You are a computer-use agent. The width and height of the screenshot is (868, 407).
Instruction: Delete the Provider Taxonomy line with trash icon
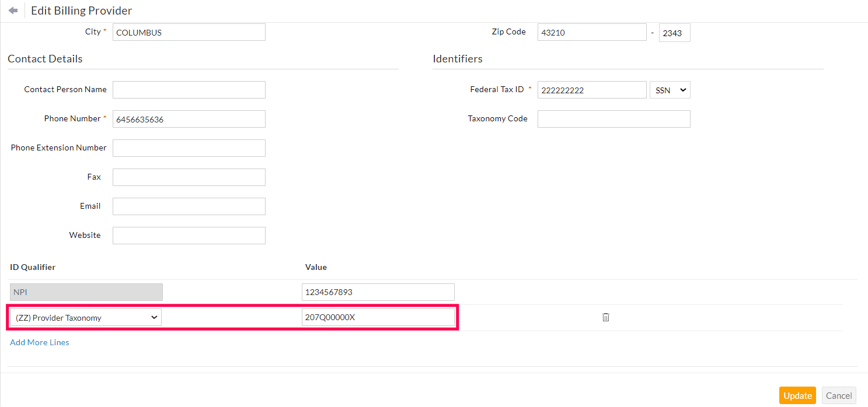tap(606, 317)
